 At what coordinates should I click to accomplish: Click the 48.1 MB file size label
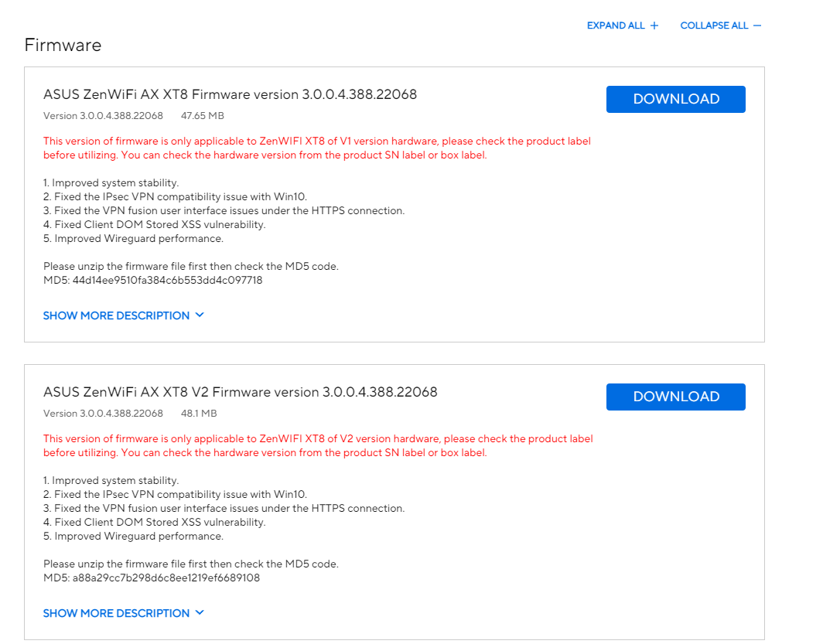(x=199, y=414)
